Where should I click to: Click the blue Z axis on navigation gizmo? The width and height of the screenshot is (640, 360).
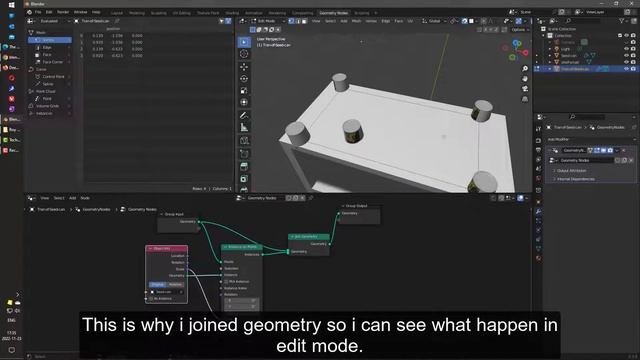(x=516, y=42)
